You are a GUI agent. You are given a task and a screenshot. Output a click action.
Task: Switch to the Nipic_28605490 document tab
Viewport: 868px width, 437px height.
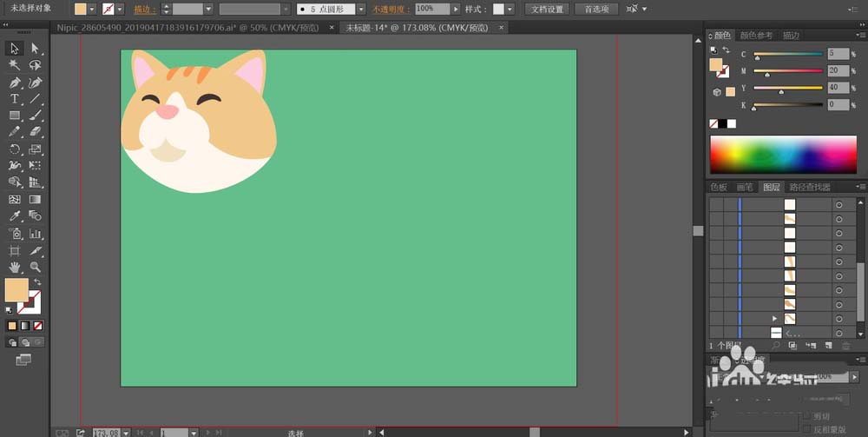point(187,27)
